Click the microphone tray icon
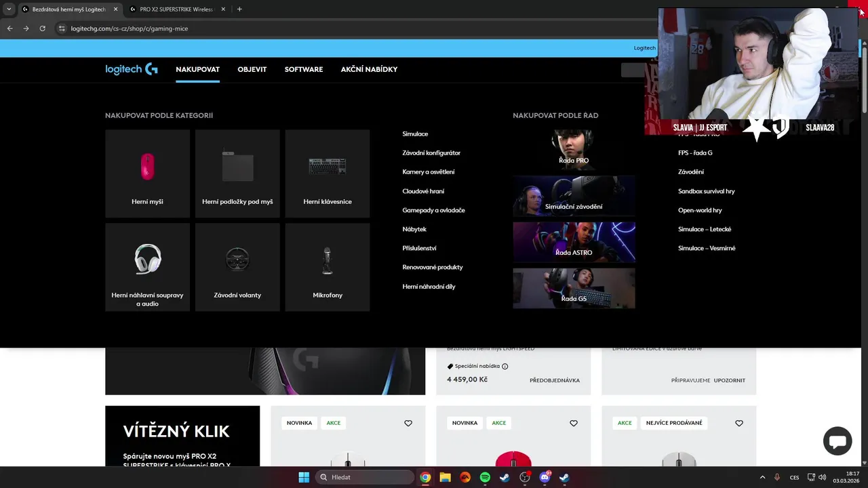The height and width of the screenshot is (488, 868). (x=777, y=477)
